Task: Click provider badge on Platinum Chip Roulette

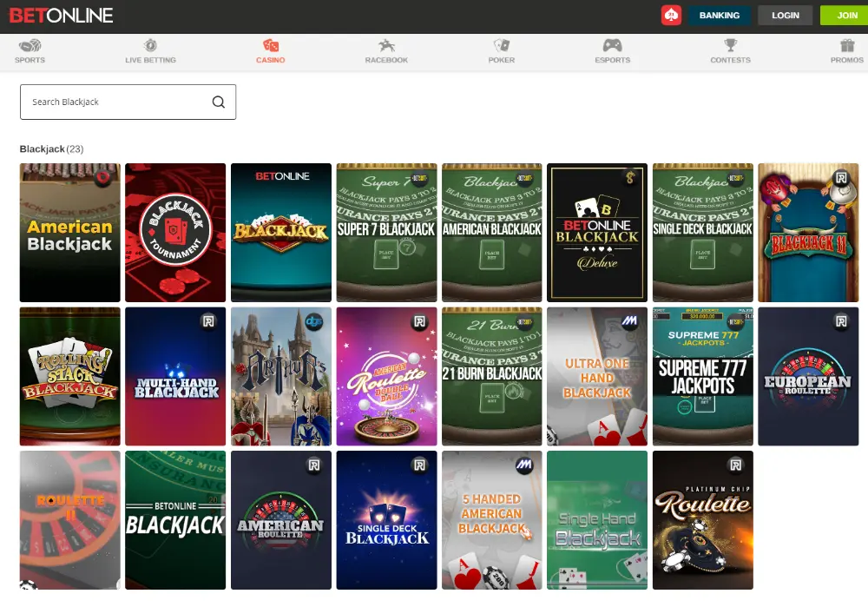Action: tap(736, 465)
